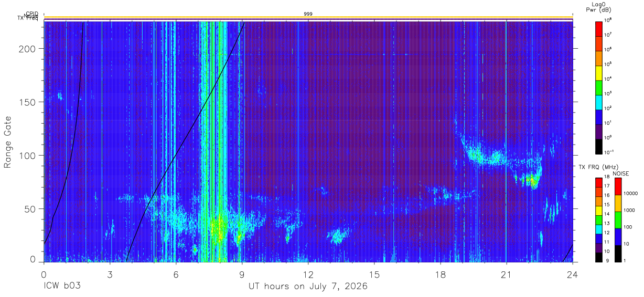This screenshot has height=297, width=644.
Task: Click the 'ICW b03' label under the plot
Action: (x=62, y=286)
